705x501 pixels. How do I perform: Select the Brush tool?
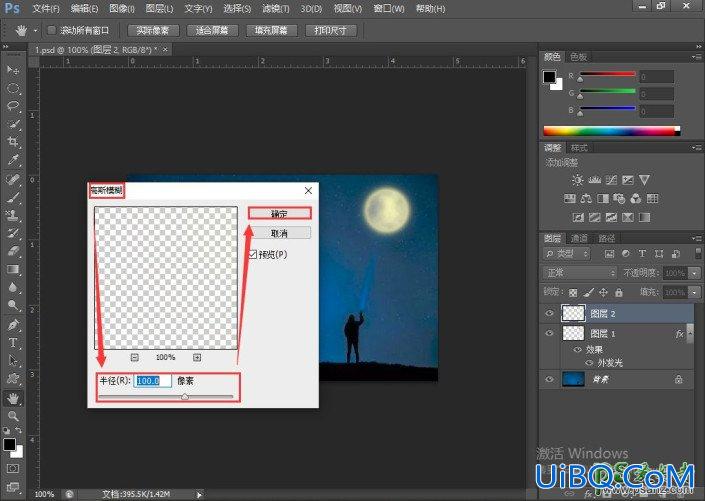[x=13, y=198]
